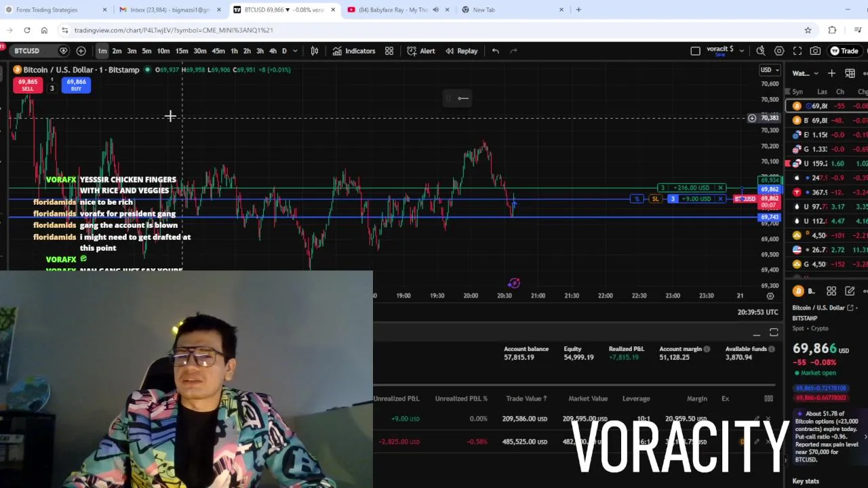
Task: Select the watchlist row showing 1.60 change
Action: click(827, 163)
